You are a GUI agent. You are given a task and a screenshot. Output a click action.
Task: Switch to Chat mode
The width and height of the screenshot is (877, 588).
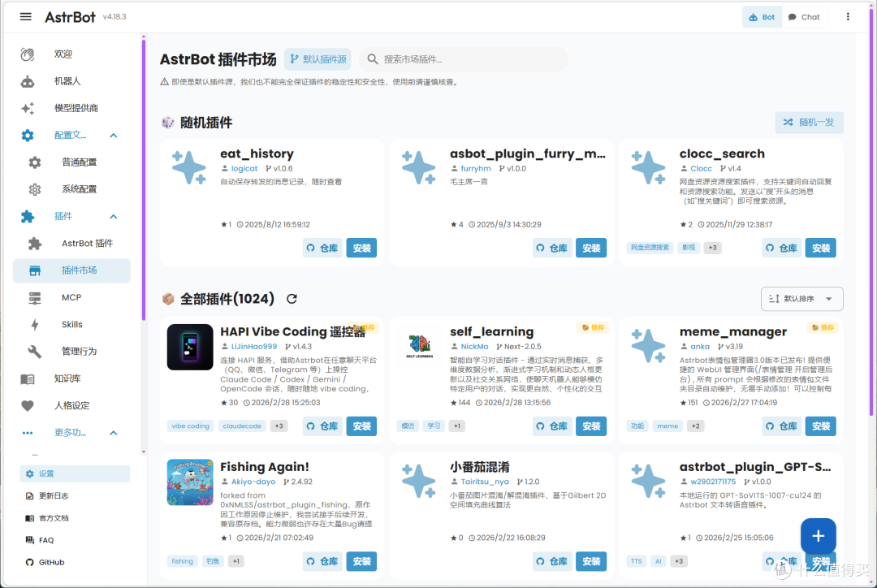click(x=804, y=17)
